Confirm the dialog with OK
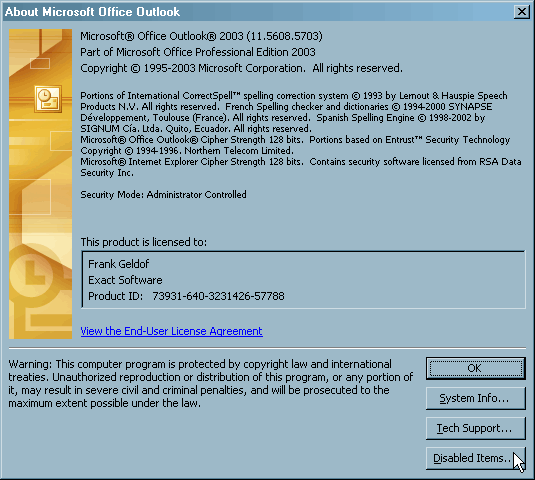 point(475,368)
